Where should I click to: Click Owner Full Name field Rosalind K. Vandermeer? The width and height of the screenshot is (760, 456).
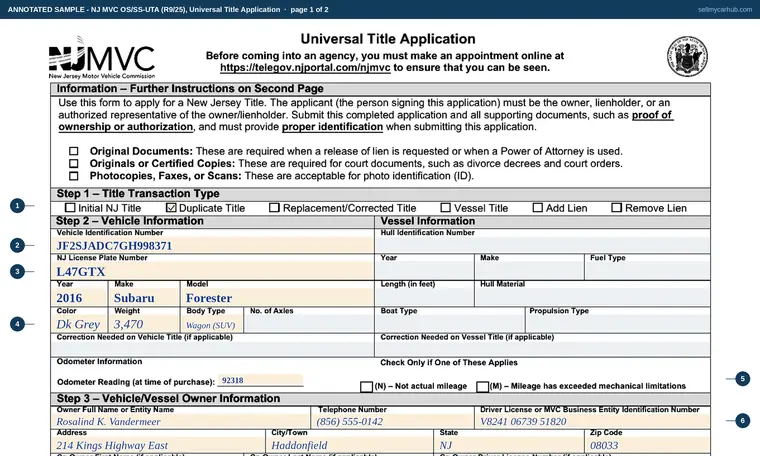(180, 421)
